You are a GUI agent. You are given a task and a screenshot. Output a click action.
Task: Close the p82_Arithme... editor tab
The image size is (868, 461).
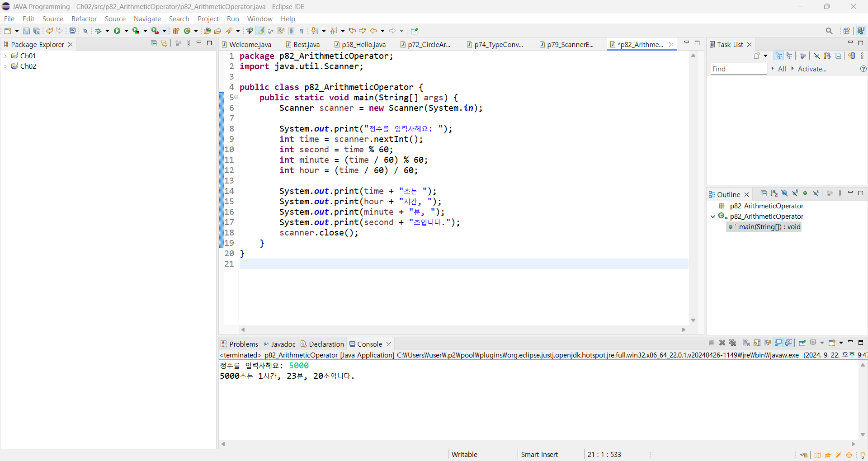[671, 44]
